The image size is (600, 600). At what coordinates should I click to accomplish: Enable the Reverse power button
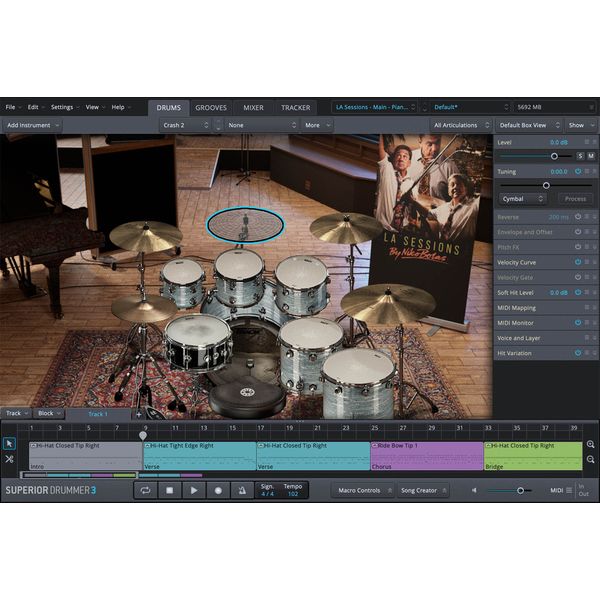(578, 217)
